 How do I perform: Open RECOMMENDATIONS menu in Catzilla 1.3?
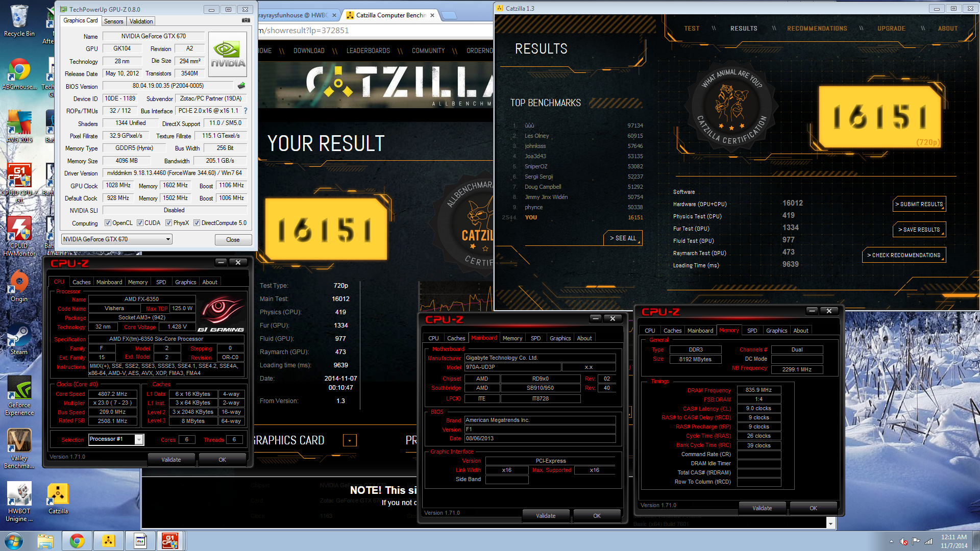pyautogui.click(x=817, y=29)
